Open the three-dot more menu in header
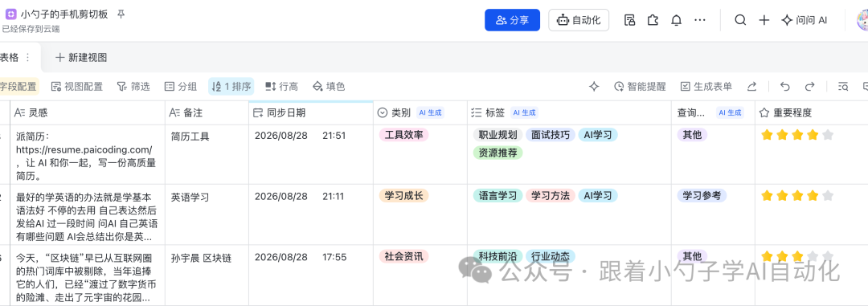This screenshot has height=306, width=868. point(700,20)
